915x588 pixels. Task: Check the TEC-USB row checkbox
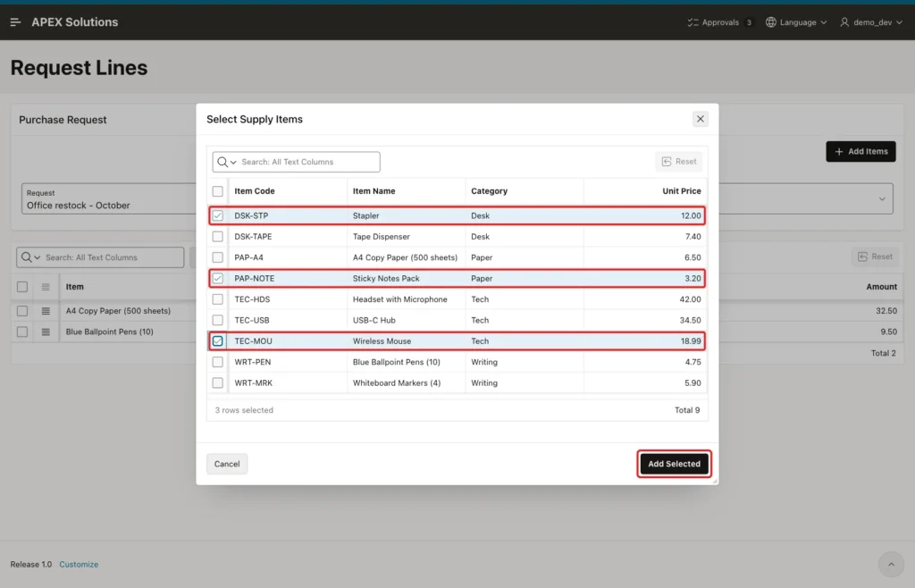tap(218, 320)
